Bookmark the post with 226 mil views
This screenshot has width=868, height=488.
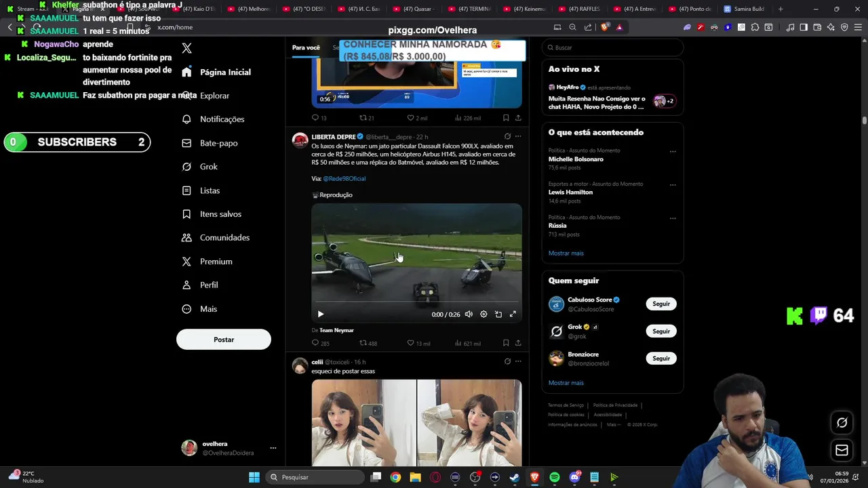click(506, 118)
